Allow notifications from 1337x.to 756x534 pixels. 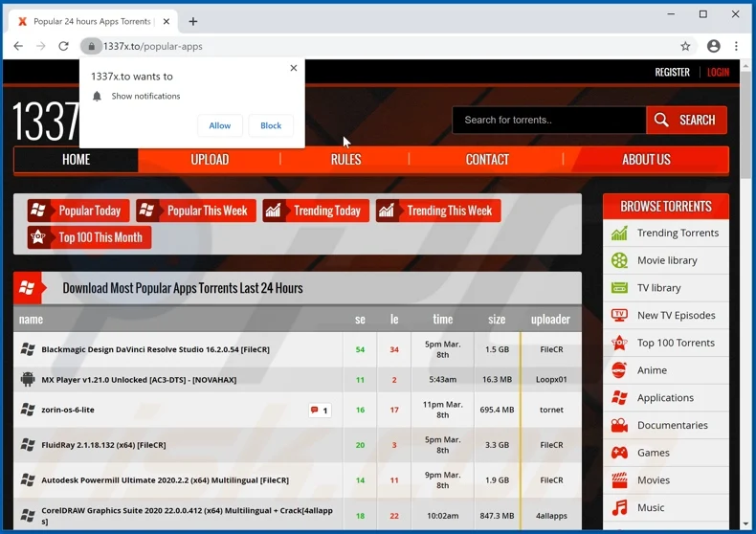click(220, 125)
